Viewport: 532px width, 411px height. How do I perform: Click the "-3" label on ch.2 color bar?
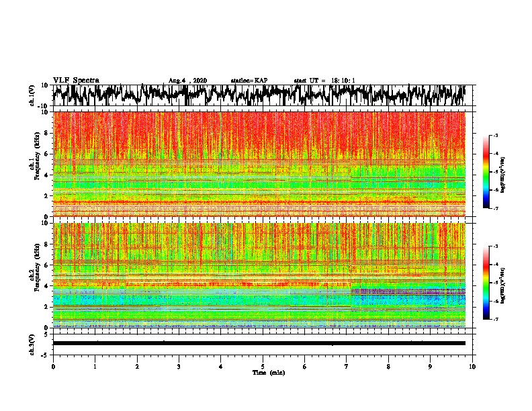tap(495, 246)
